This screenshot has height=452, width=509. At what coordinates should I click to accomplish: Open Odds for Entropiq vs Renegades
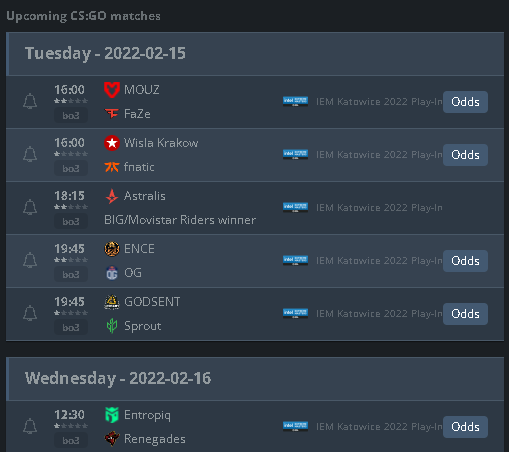pos(465,427)
